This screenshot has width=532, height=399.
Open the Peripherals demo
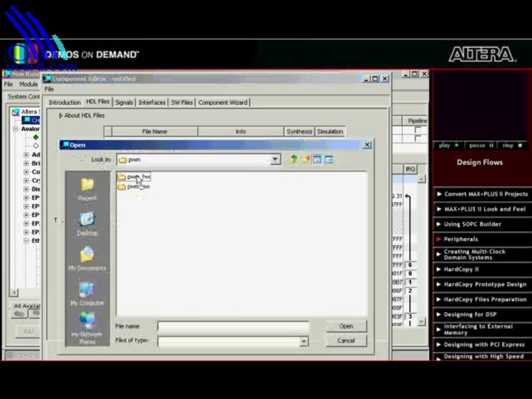[483, 239]
